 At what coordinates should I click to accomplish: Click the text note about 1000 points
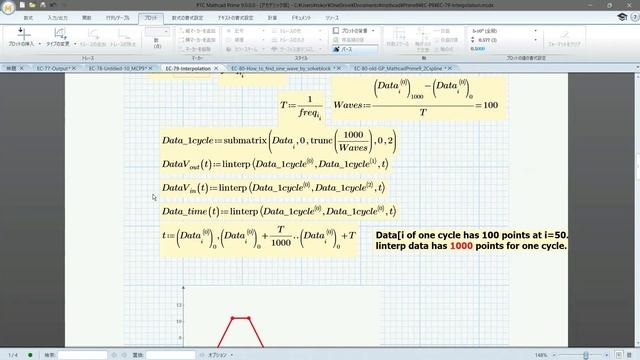pos(471,240)
